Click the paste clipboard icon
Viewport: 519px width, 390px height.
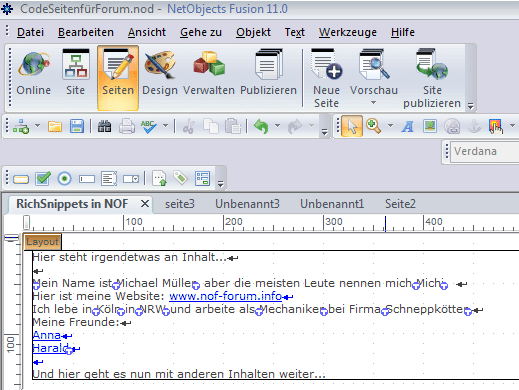coord(233,127)
